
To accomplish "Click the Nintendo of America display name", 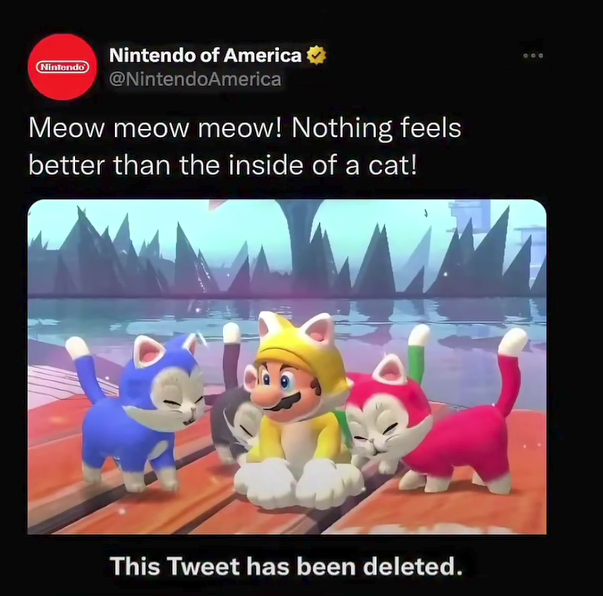I will click(205, 55).
